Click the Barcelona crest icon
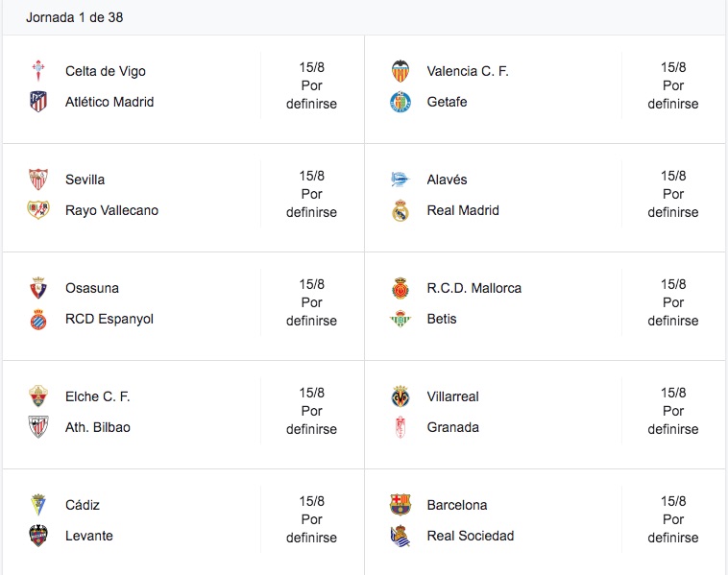Screen dimensions: 728x575 [400, 505]
